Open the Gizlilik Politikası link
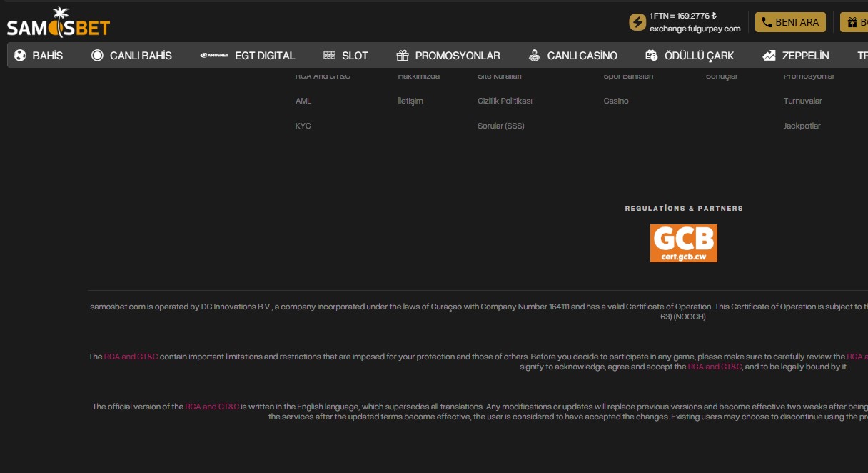 (x=505, y=101)
